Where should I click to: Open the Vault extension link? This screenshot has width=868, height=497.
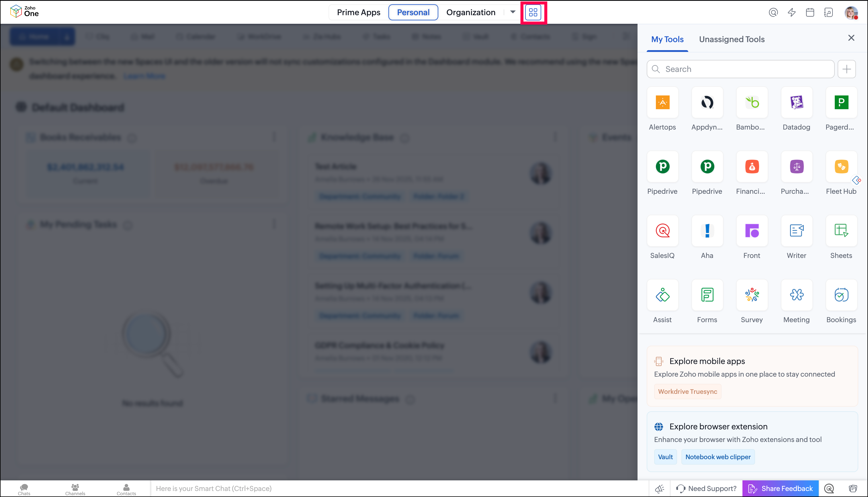[665, 457]
